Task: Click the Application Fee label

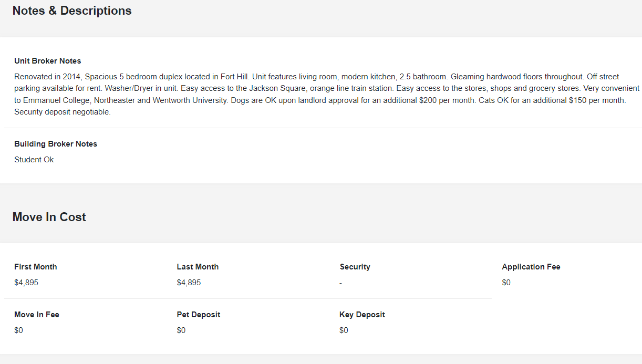Action: pyautogui.click(x=531, y=267)
